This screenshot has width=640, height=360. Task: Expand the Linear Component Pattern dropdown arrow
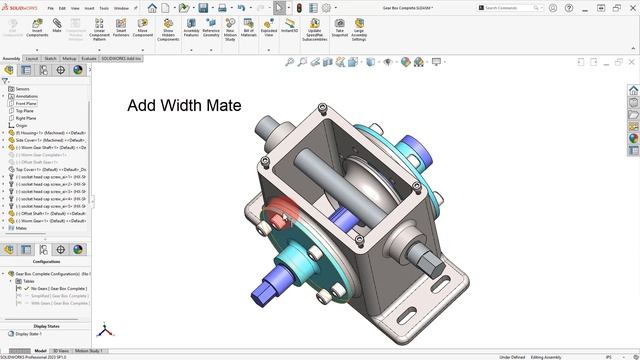(99, 50)
